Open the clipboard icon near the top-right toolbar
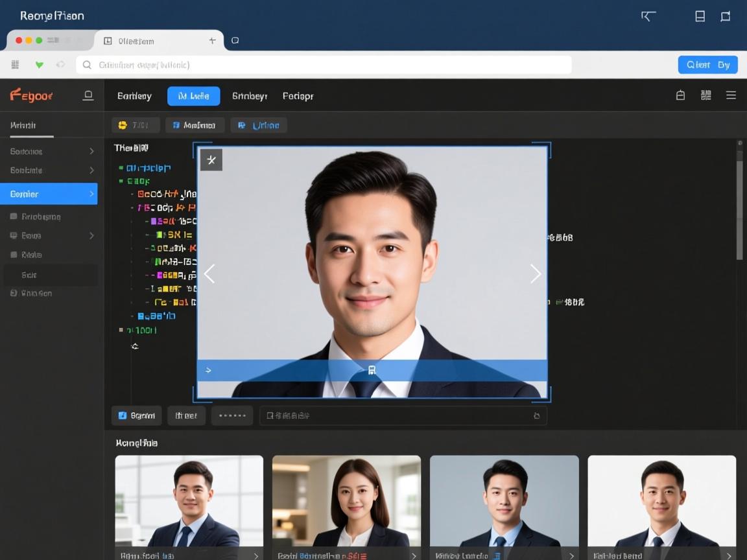Viewport: 747px width, 560px height. point(680,95)
